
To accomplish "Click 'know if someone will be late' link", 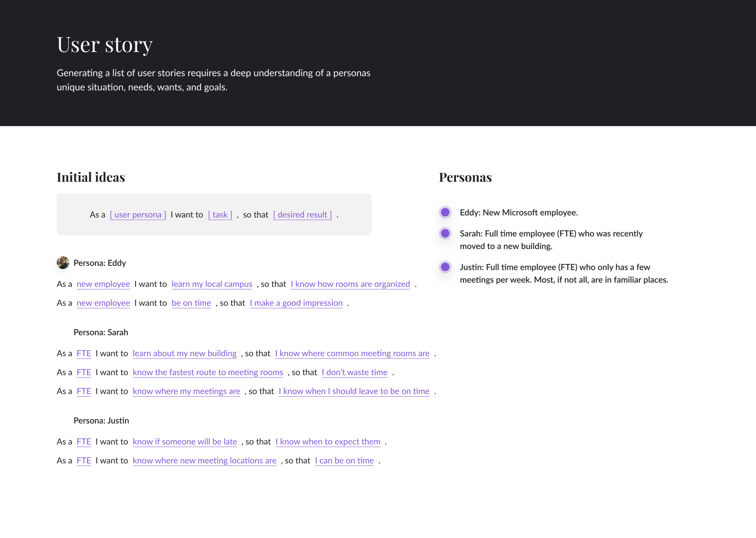I will tap(185, 441).
